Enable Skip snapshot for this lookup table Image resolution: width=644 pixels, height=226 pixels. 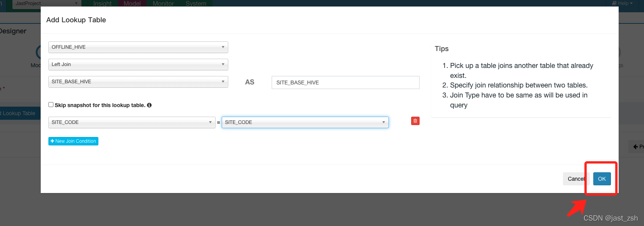click(51, 105)
